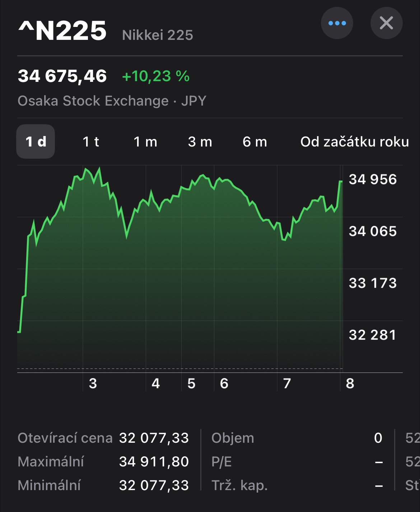Open the three-dot more options menu
The image size is (420, 512).
pyautogui.click(x=337, y=23)
